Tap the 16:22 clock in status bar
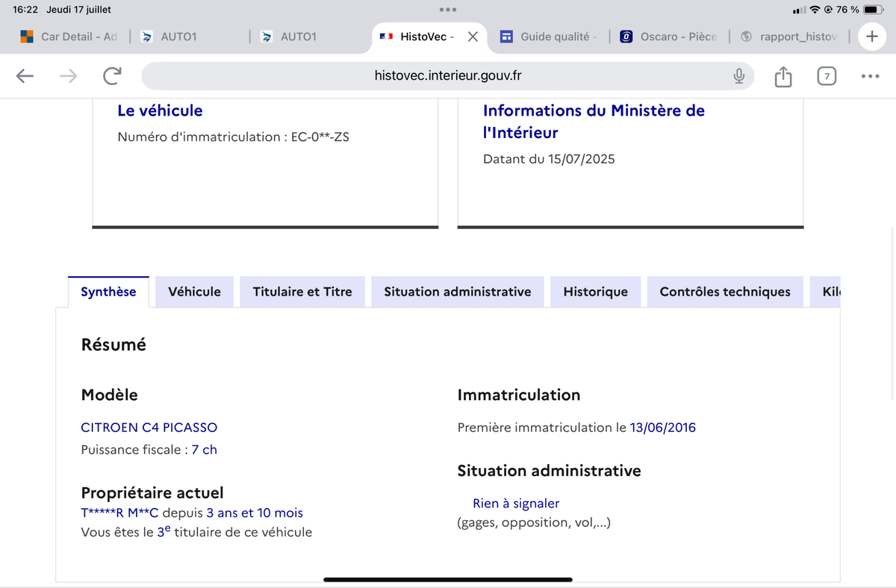 pos(25,10)
